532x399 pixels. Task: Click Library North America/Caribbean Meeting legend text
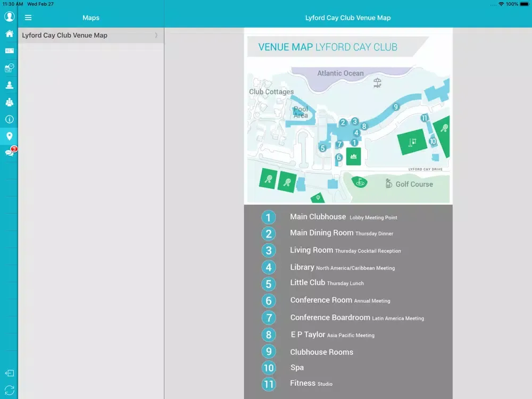342,268
